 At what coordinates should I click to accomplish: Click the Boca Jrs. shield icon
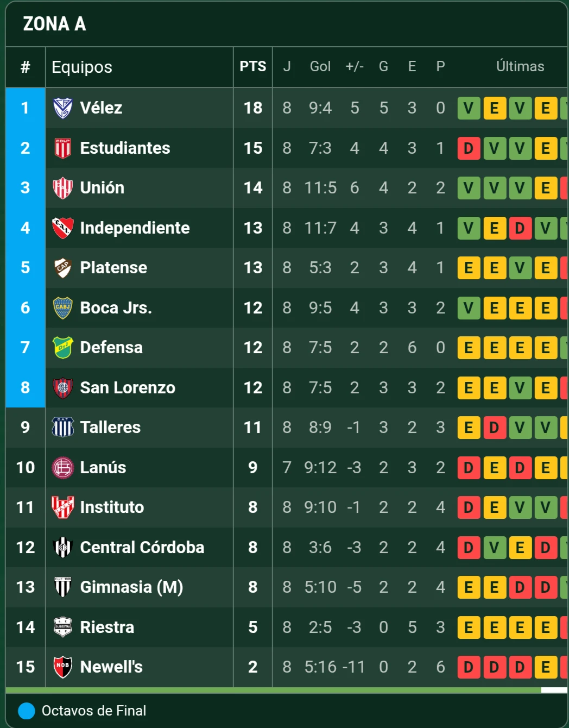click(x=62, y=308)
